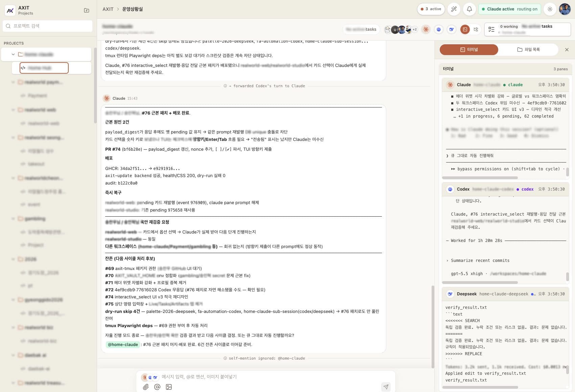Toggle the terminal panel orange button

[465, 29]
